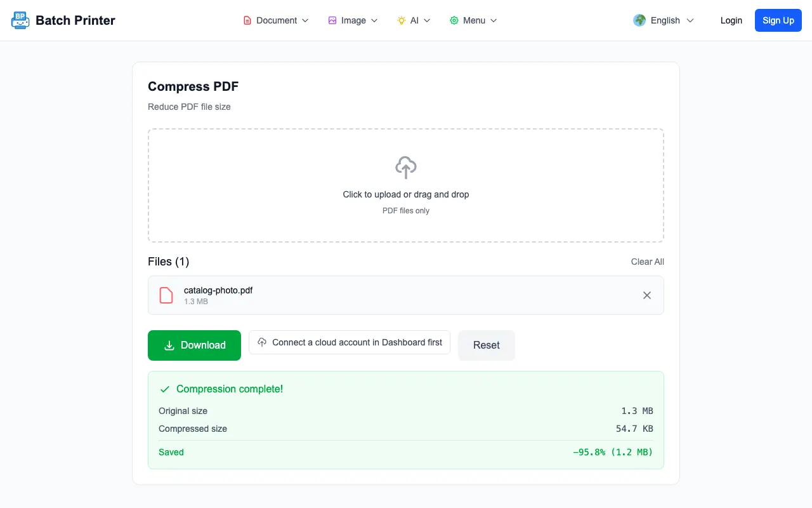Screen dimensions: 812x508
Task: Click the download arrow icon on green button
Action: [169, 345]
